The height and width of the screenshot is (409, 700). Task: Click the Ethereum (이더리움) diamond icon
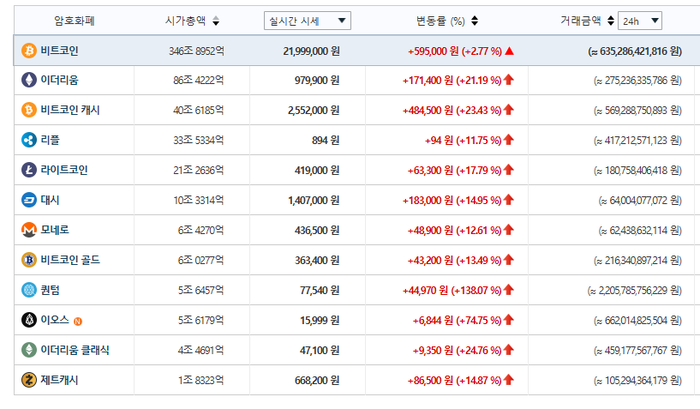click(29, 80)
